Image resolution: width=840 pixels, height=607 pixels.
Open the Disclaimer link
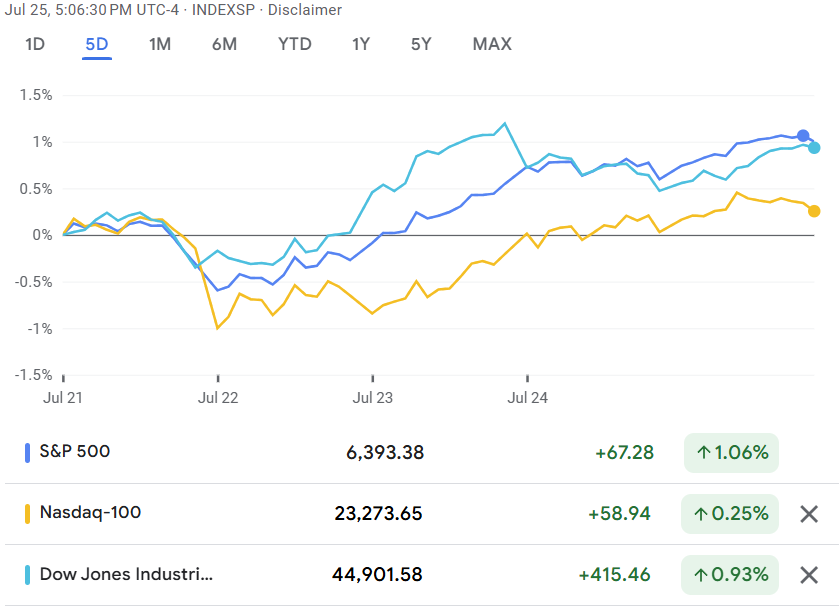point(305,10)
